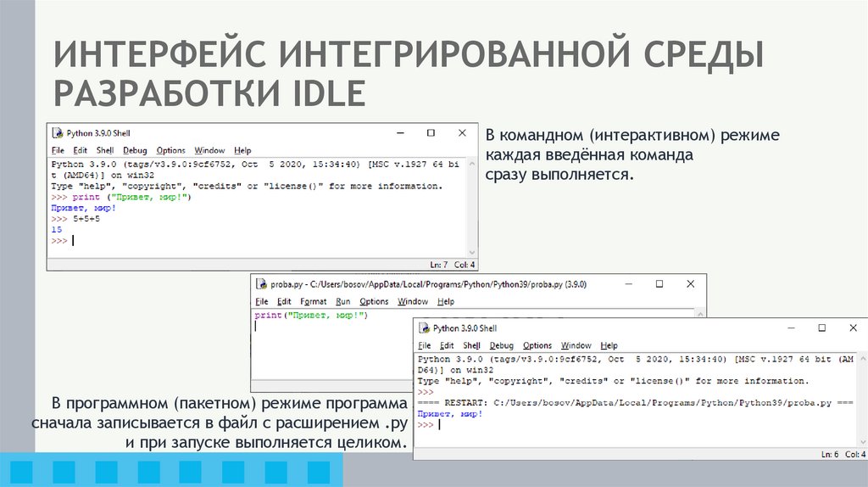Click 'Привет, мир!' output in bottom Shell

pyautogui.click(x=450, y=414)
